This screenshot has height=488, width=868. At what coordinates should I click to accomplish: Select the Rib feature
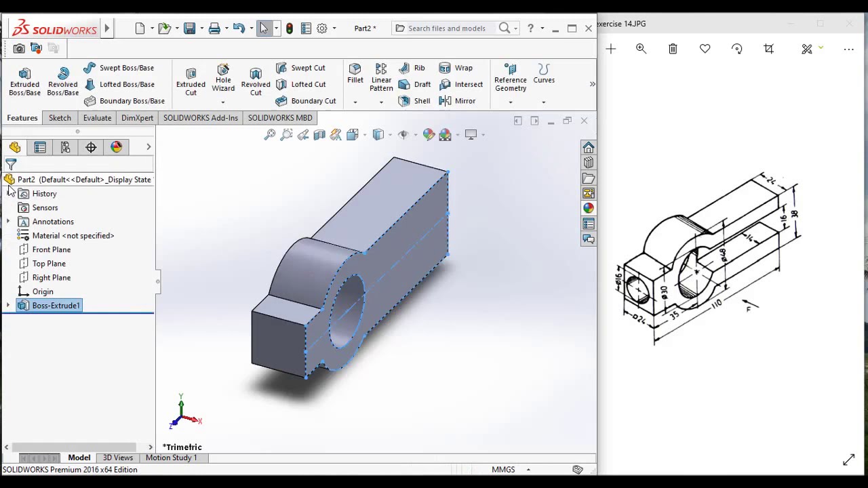(412, 68)
